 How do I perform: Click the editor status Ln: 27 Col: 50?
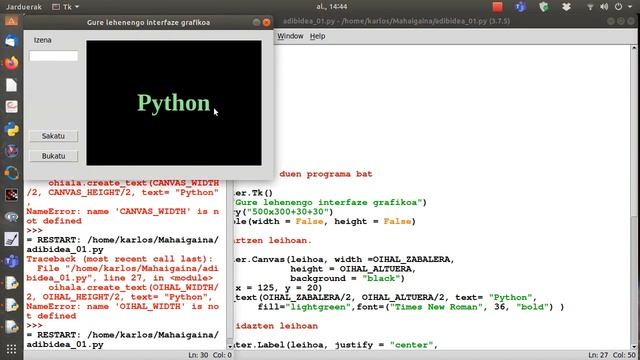click(x=611, y=355)
